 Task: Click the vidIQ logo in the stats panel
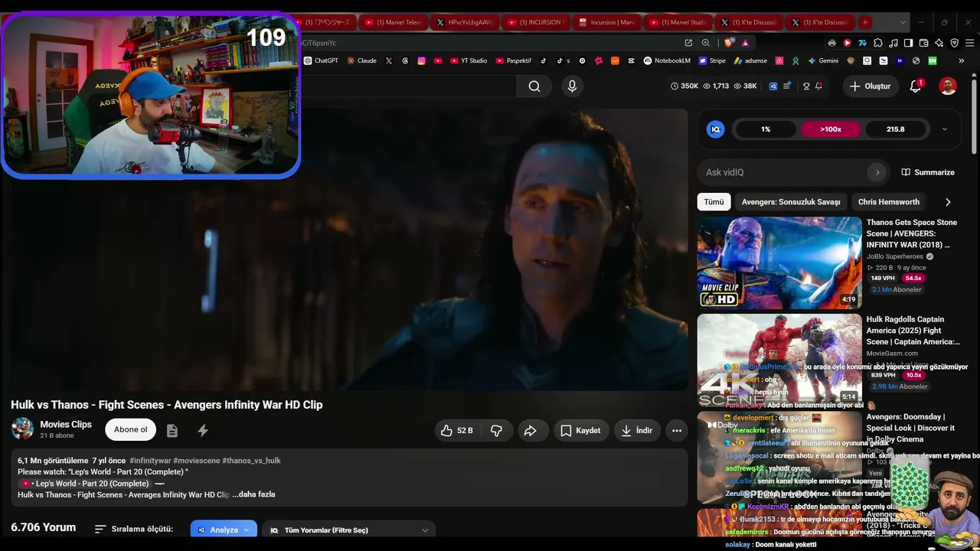pos(716,129)
